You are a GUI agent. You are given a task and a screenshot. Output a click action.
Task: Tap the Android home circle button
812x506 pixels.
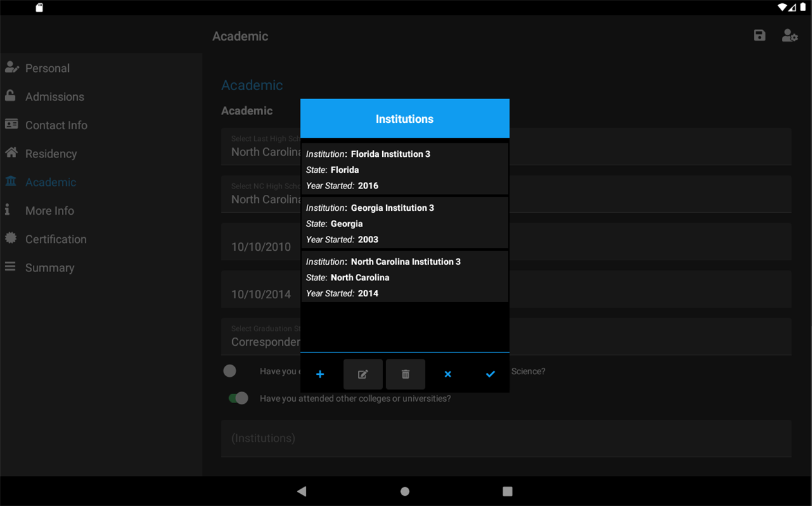(405, 491)
